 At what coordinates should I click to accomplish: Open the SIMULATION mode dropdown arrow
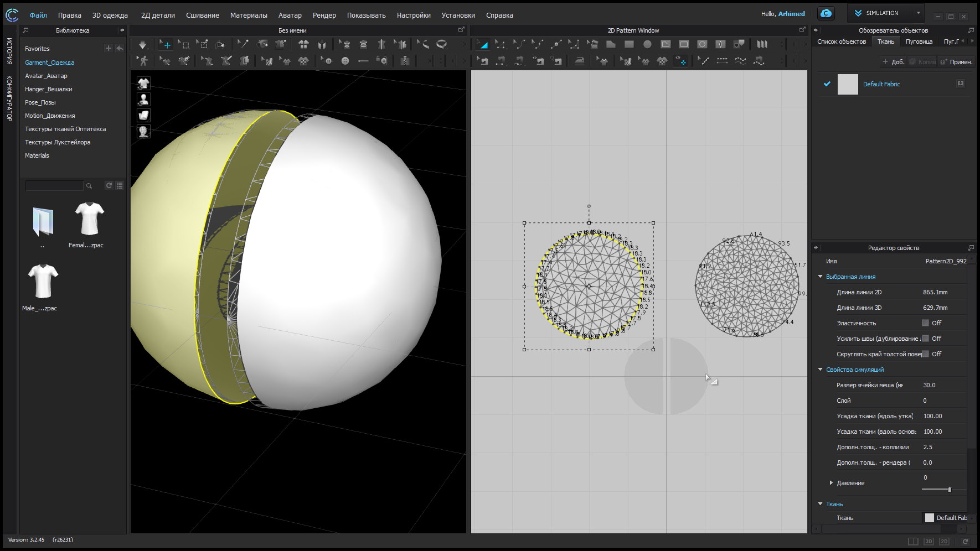(x=919, y=13)
